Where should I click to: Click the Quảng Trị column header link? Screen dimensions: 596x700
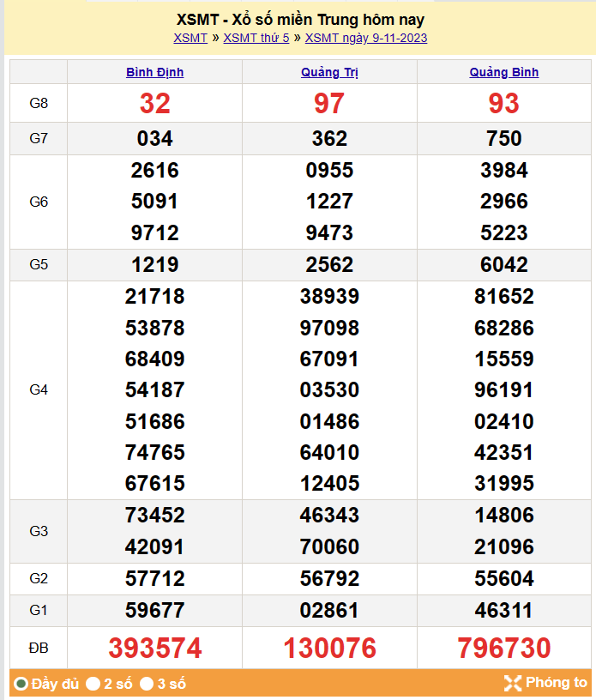pyautogui.click(x=329, y=72)
